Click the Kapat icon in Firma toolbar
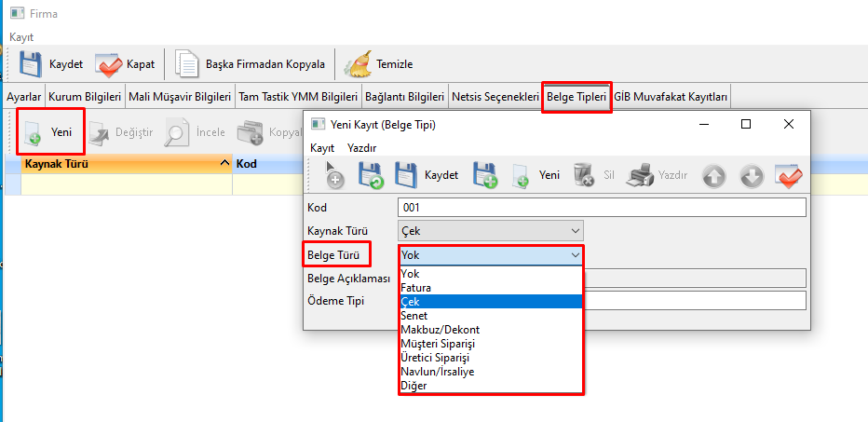 (109, 64)
